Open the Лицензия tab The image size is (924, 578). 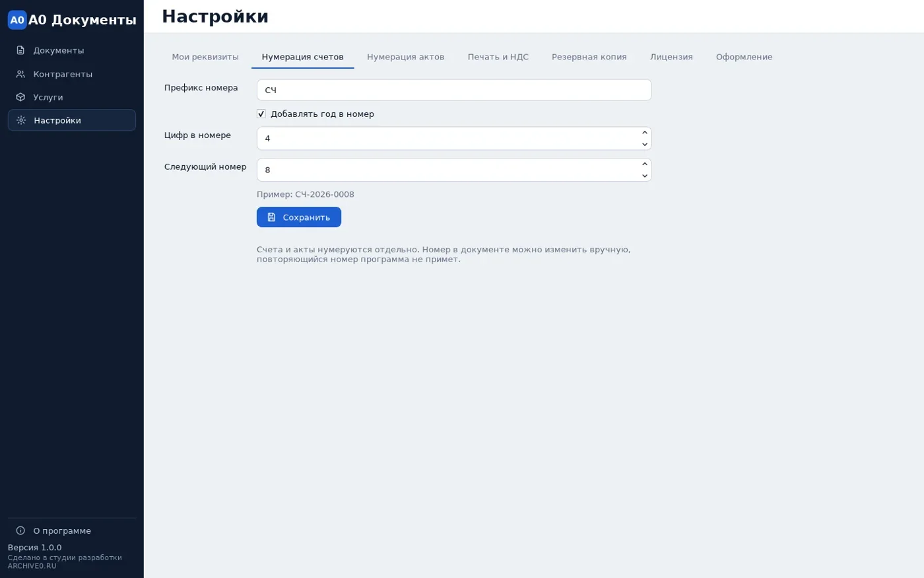[x=671, y=57]
